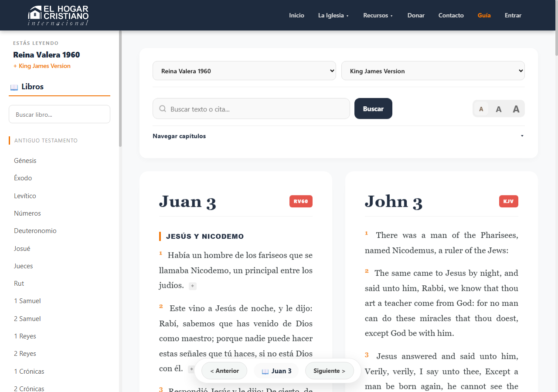Click the Juan 3 chapter title

point(187,201)
